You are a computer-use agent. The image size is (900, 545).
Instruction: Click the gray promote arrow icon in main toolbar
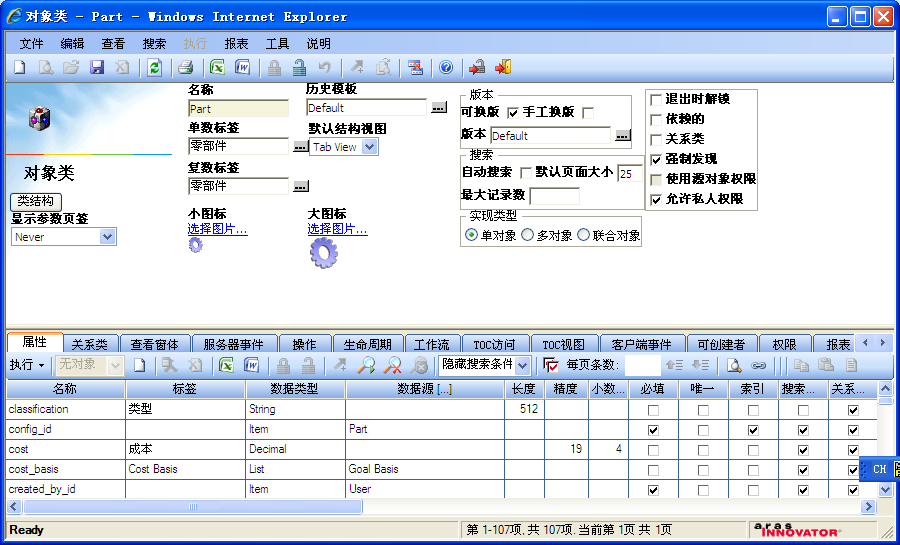(357, 68)
